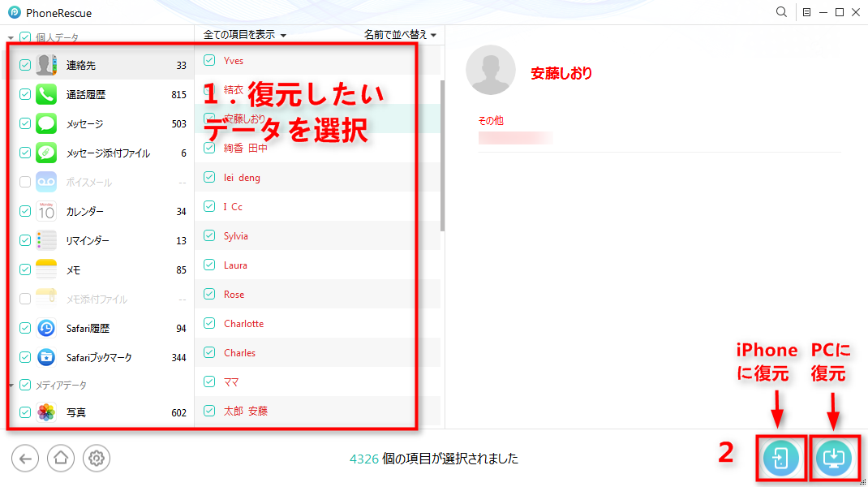The width and height of the screenshot is (868, 487).
Task: Toggle the Safari履歴 checkbox
Action: tap(25, 328)
